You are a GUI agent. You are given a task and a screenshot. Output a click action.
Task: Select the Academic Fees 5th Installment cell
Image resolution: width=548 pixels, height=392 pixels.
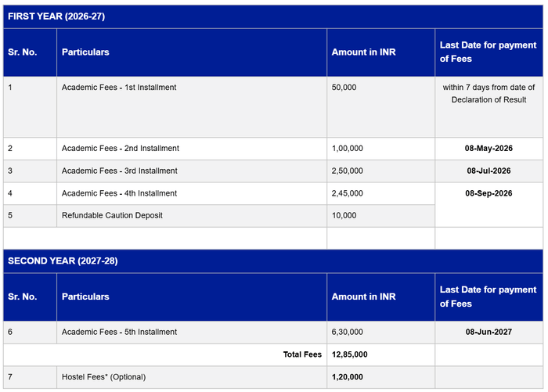click(x=120, y=332)
